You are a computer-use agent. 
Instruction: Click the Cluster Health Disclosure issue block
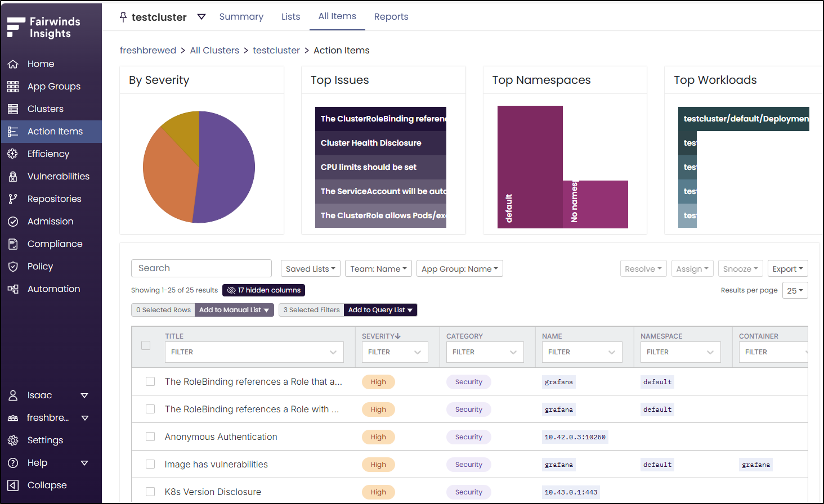click(380, 143)
